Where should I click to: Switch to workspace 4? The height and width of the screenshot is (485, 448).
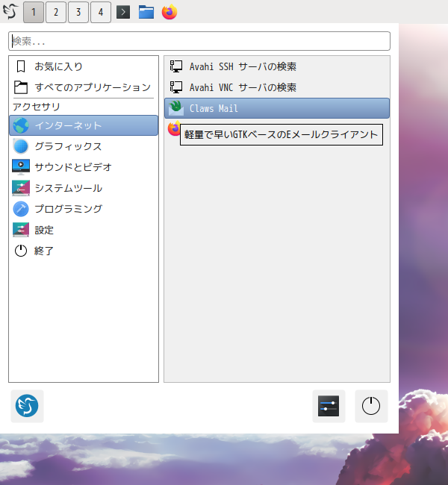point(101,12)
